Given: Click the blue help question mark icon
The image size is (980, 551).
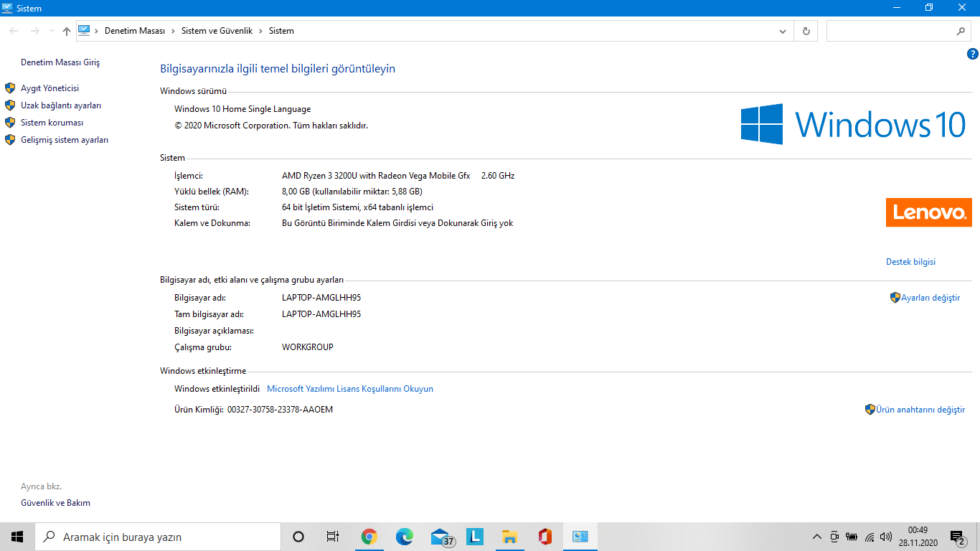Looking at the screenshot, I should tap(973, 54).
